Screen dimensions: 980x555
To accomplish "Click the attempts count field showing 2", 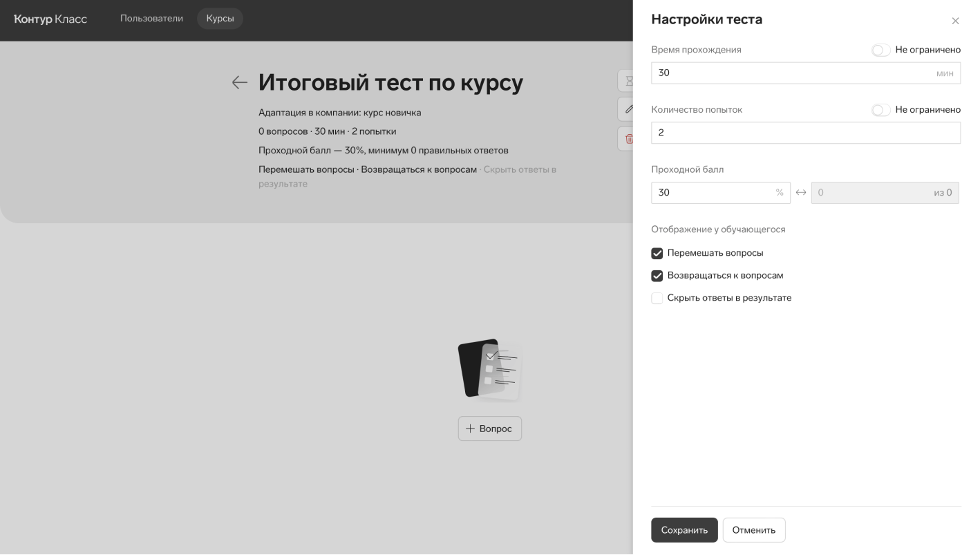I will click(806, 133).
